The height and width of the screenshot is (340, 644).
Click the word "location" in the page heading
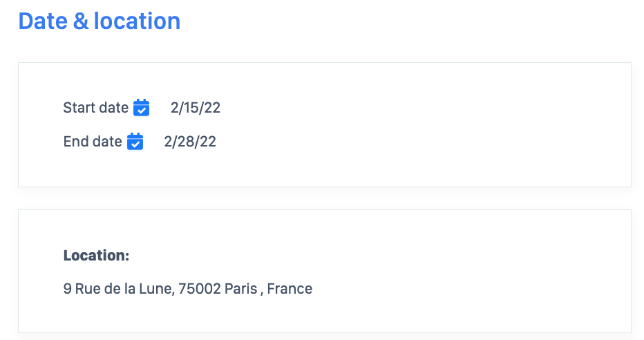click(x=137, y=21)
